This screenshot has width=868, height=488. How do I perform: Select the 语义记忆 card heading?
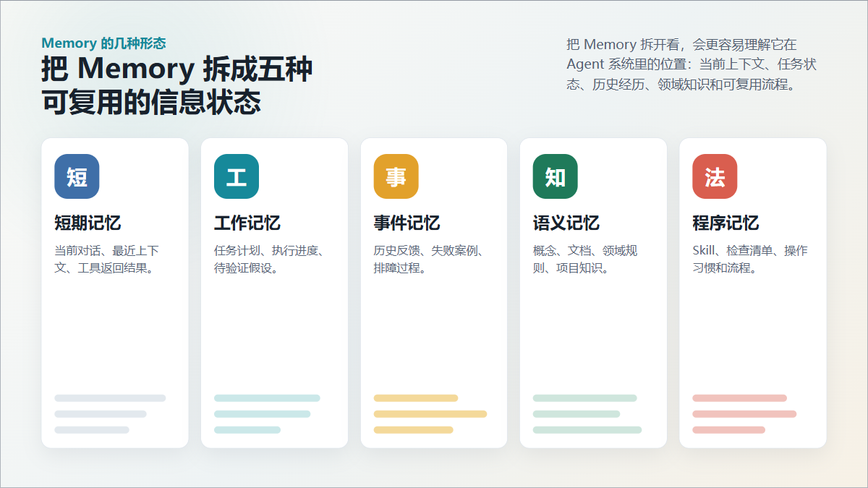click(x=566, y=223)
